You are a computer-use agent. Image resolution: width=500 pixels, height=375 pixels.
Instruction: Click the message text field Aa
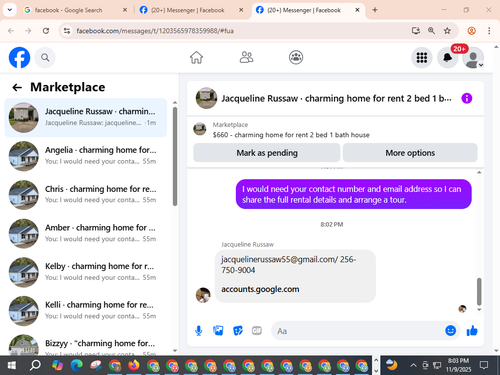click(x=357, y=331)
